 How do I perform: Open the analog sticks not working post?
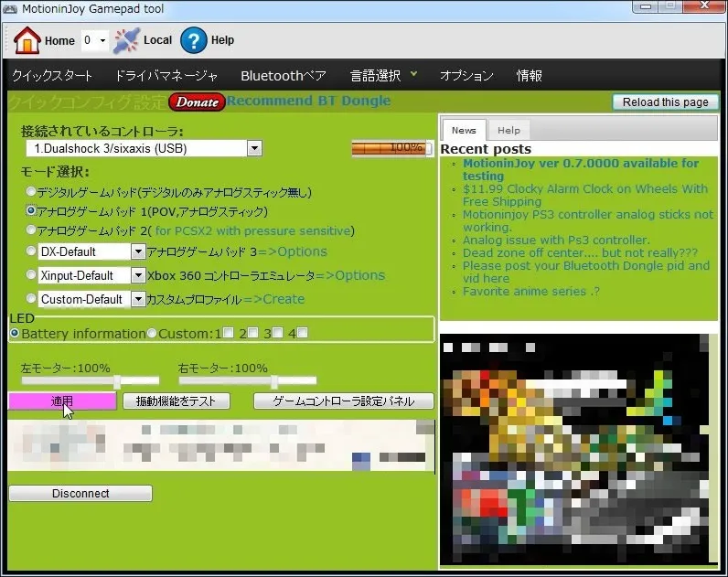click(588, 220)
